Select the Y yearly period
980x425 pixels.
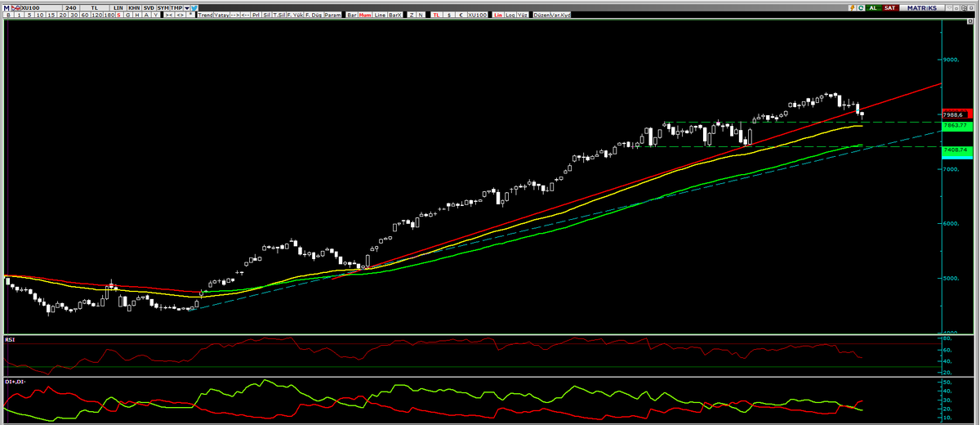[155, 16]
